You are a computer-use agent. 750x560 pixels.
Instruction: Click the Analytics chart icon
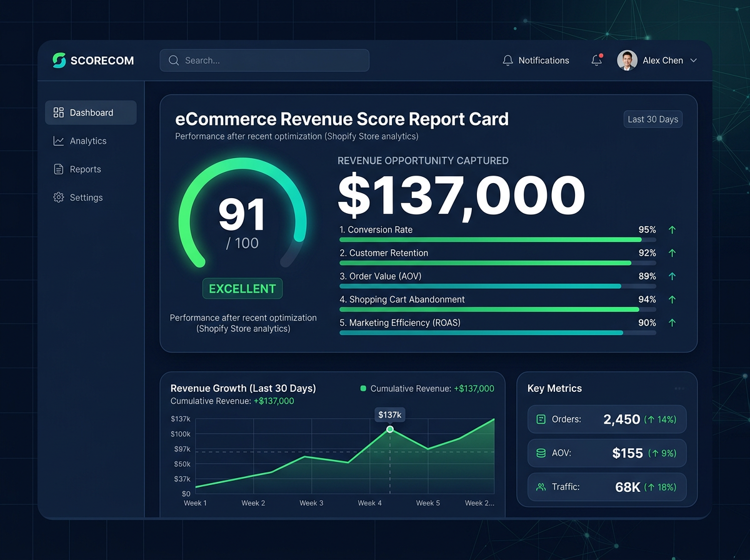59,141
